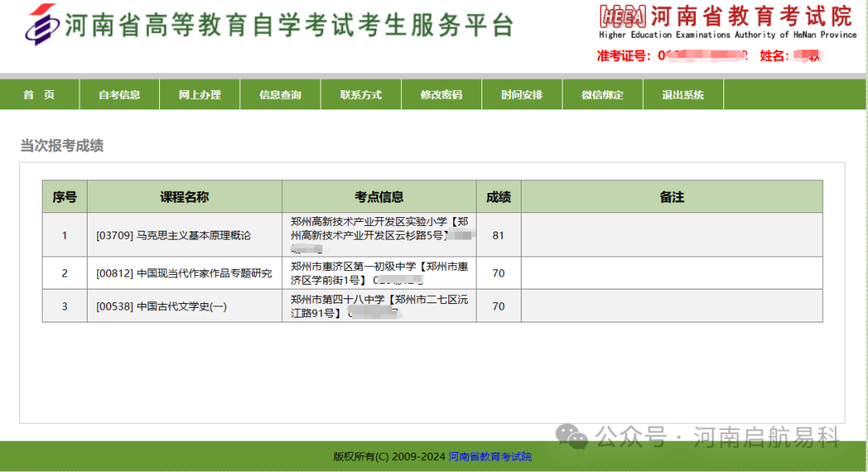
Task: Open the 自考信息 menu
Action: pyautogui.click(x=120, y=95)
